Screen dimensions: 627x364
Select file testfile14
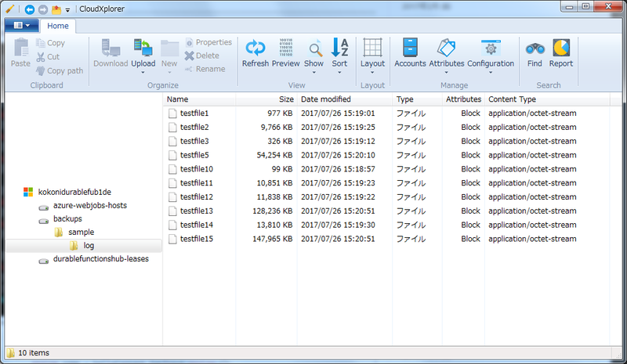(197, 225)
